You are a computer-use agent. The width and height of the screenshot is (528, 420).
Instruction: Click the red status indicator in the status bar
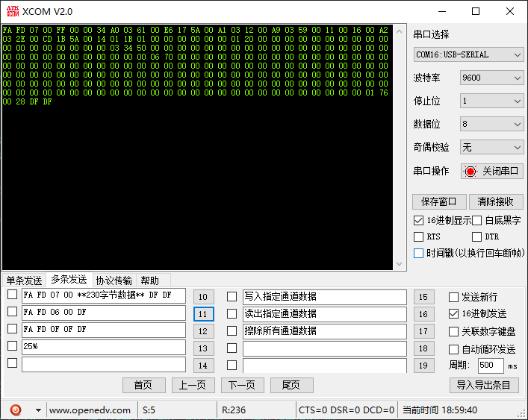click(16, 410)
